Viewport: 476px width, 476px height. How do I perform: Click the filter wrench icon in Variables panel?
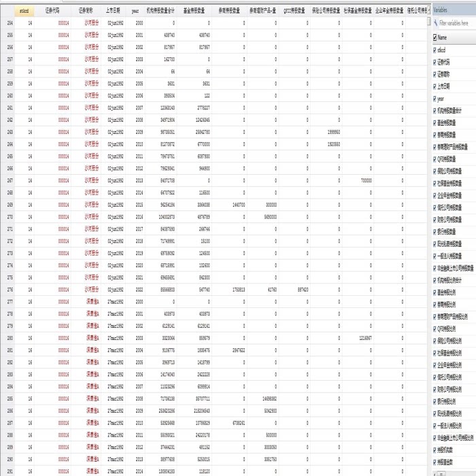click(x=435, y=22)
